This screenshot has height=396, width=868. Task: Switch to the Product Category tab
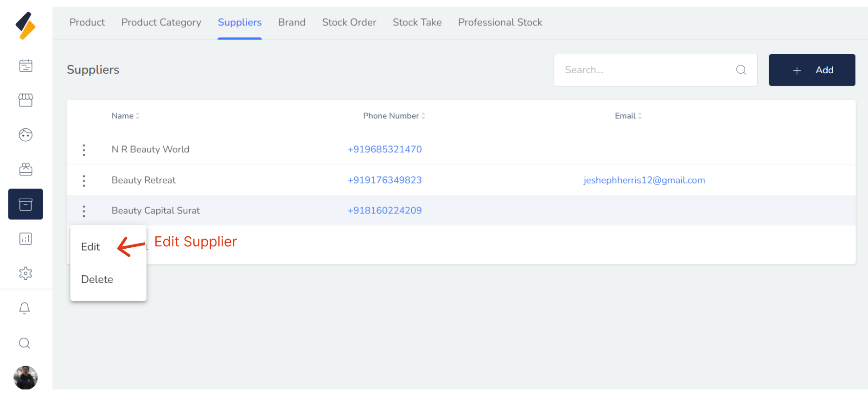[x=161, y=22]
